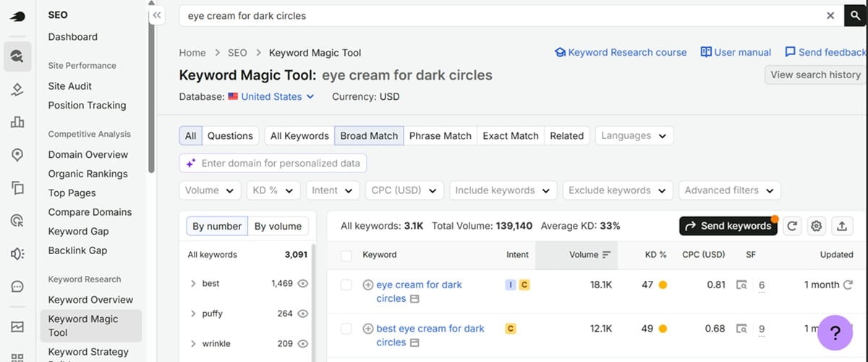This screenshot has height=362, width=868.
Task: Open the Advanced filters dropdown
Action: [730, 190]
